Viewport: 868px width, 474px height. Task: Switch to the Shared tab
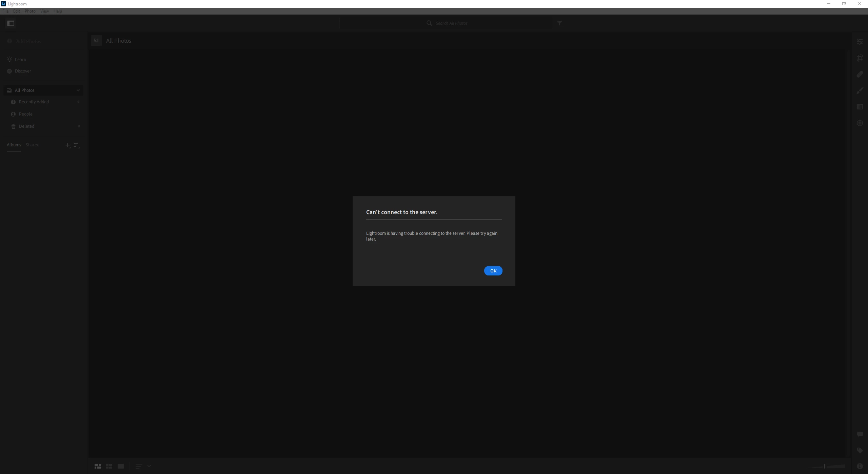coord(33,145)
